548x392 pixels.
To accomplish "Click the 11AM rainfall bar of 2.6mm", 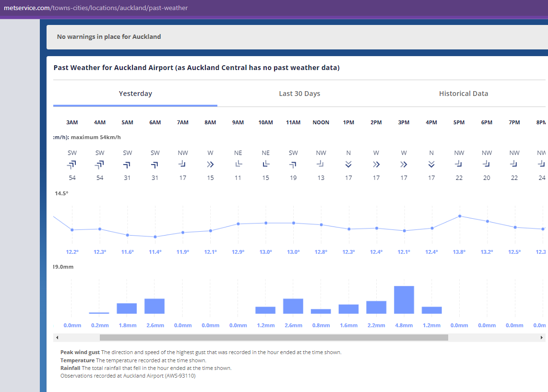I will point(293,306).
